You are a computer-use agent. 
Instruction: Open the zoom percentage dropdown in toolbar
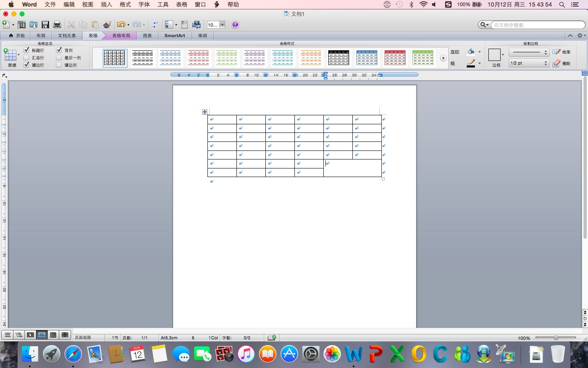point(222,25)
